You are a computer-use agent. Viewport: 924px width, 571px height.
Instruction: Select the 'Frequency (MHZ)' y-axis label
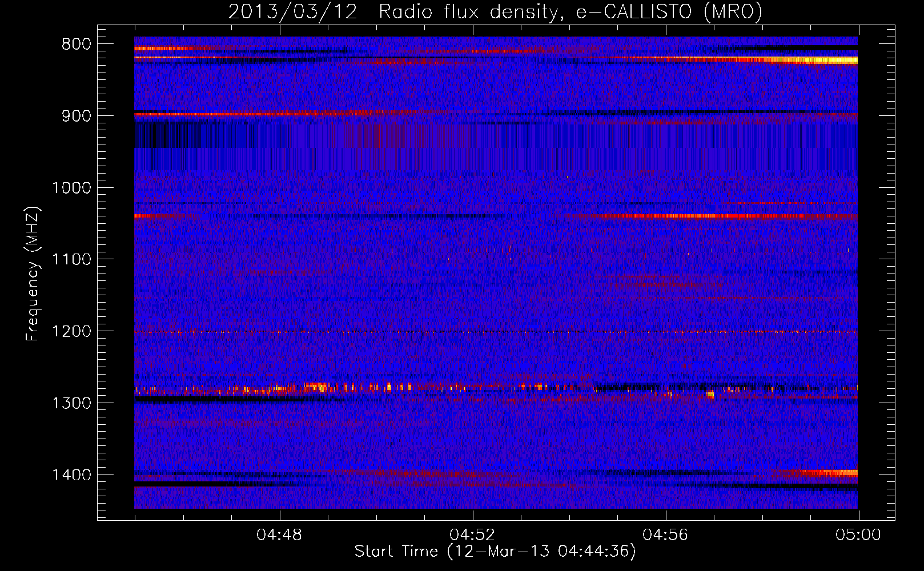point(33,274)
